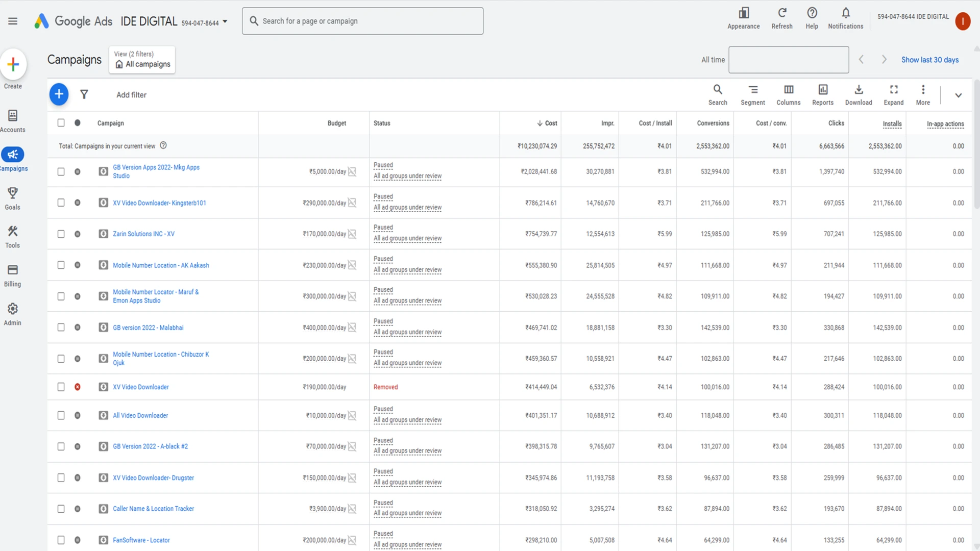Open Billing in sidebar
980x551 pixels.
(13, 276)
